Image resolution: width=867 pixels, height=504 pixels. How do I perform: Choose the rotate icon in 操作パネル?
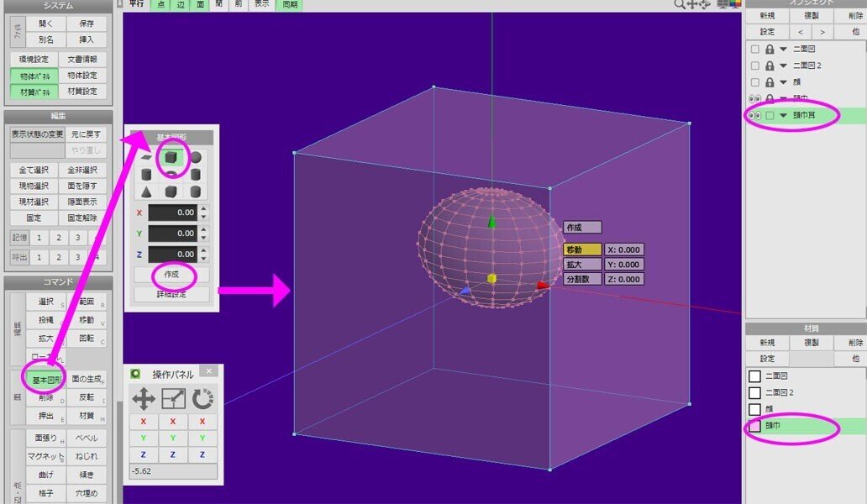pyautogui.click(x=202, y=398)
